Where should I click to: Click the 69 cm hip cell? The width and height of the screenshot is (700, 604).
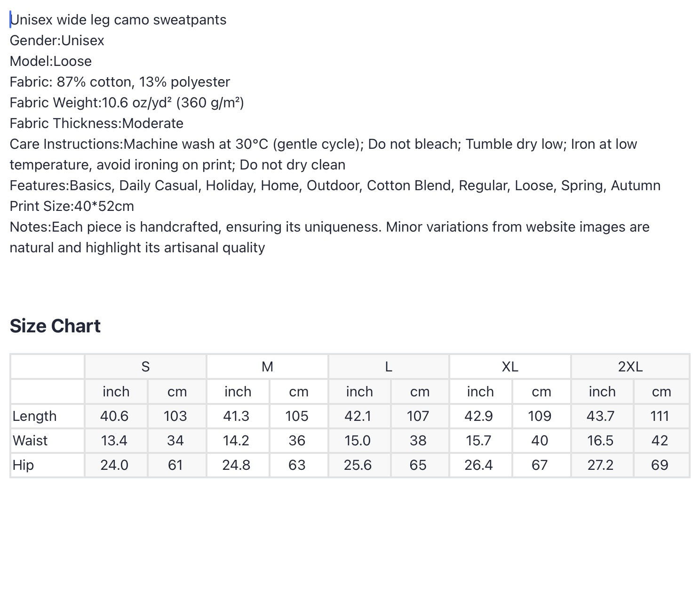pos(660,465)
